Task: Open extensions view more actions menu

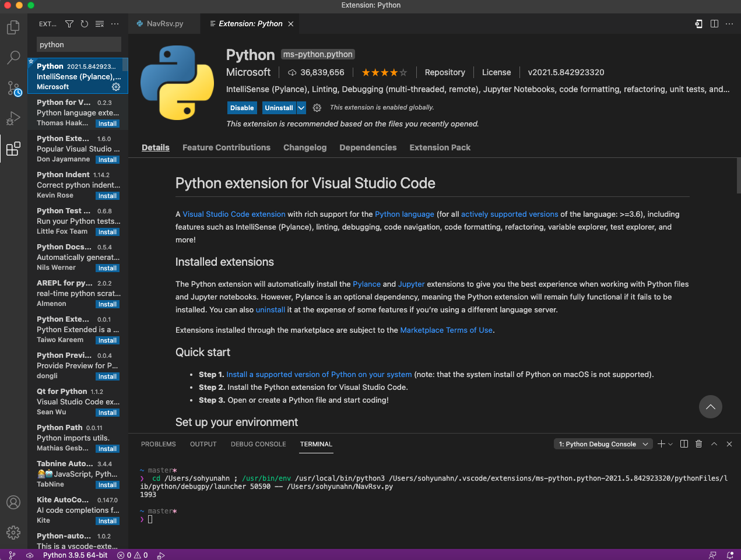Action: coord(115,24)
